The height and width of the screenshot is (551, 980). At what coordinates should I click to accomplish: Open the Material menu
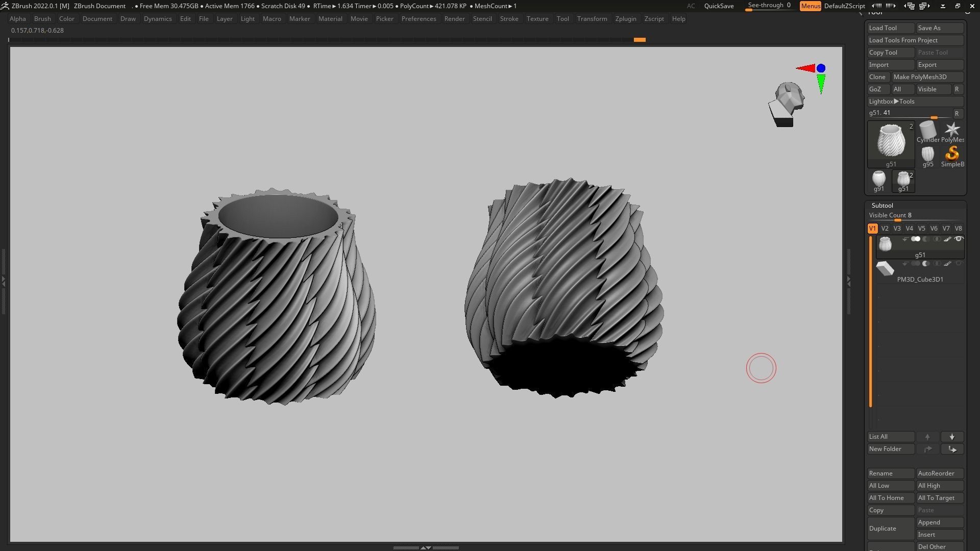click(x=330, y=19)
